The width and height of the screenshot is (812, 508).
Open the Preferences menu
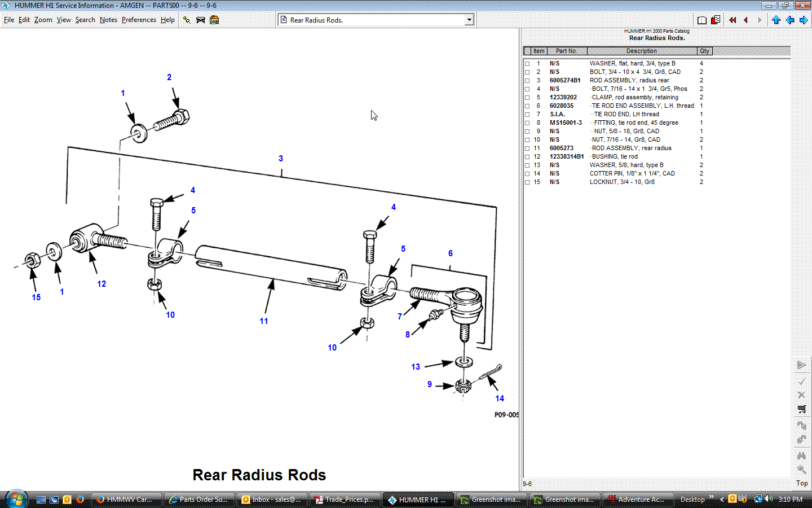coord(139,20)
